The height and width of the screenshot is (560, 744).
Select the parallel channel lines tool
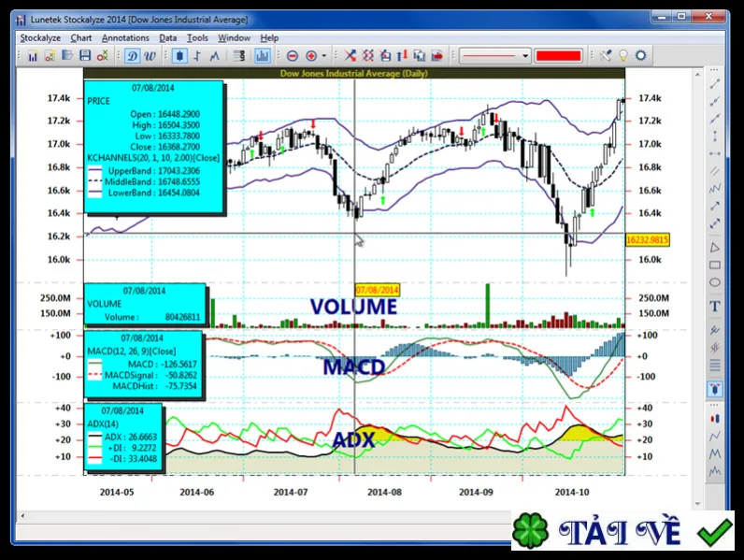pyautogui.click(x=715, y=171)
